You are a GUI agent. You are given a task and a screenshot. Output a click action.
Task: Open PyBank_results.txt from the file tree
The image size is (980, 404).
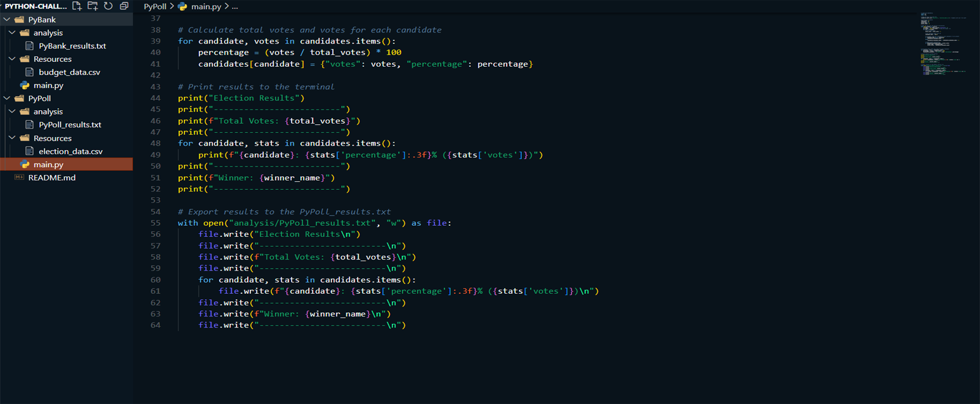(x=72, y=46)
